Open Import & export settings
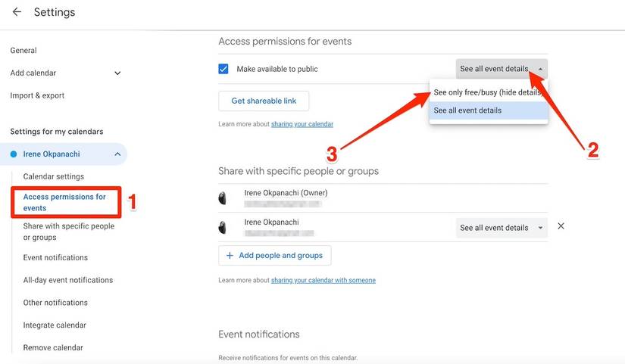Screen dimensions: 625x364 (x=37, y=96)
